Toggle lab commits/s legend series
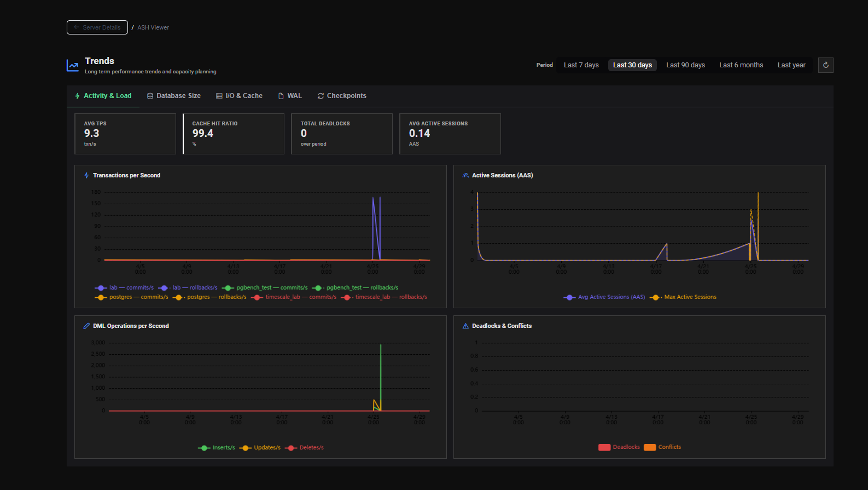Image resolution: width=868 pixels, height=490 pixels. point(124,288)
